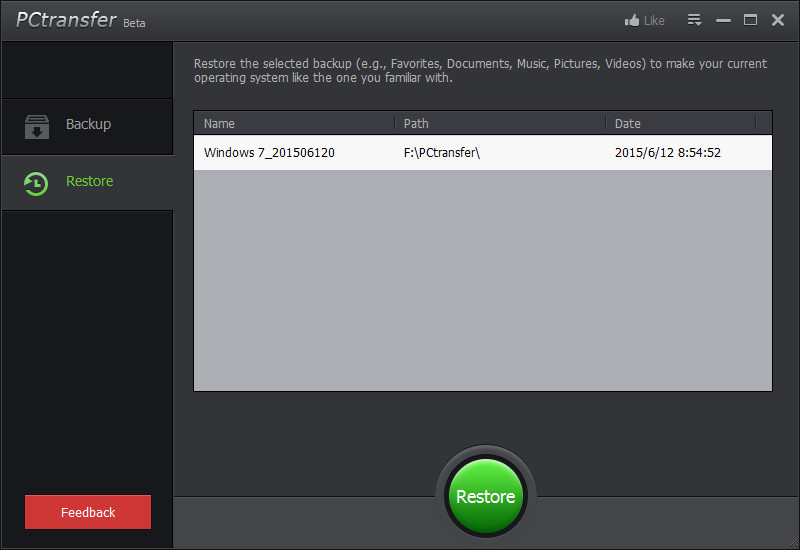Click the Like link text
The width and height of the screenshot is (800, 550).
pyautogui.click(x=654, y=20)
